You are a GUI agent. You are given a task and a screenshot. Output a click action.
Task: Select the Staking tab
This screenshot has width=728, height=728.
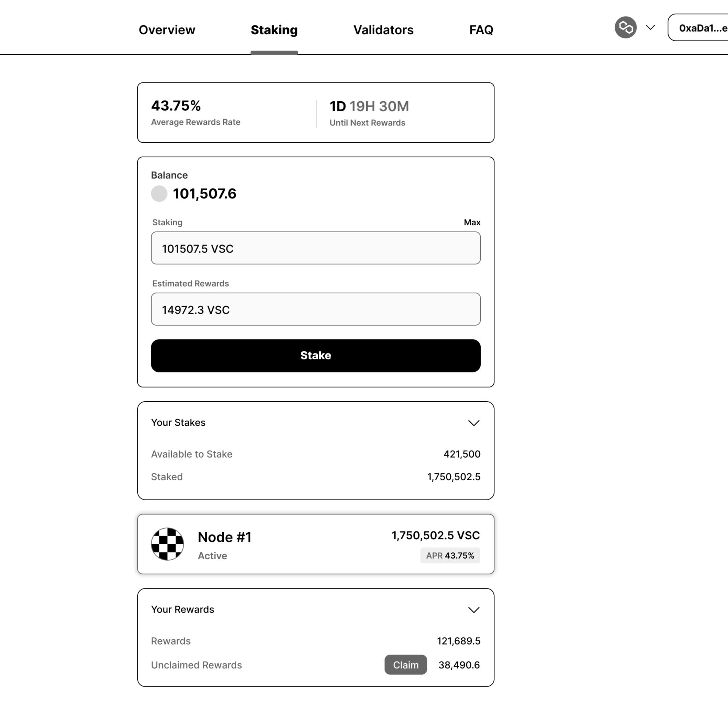pyautogui.click(x=274, y=30)
